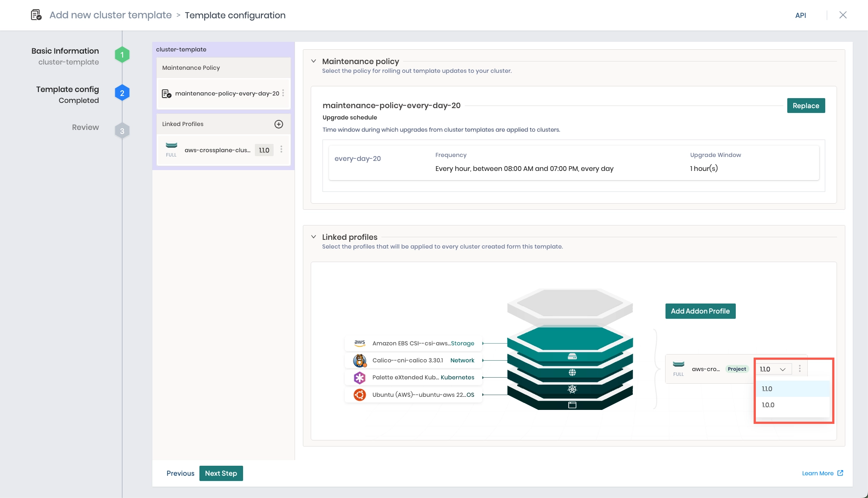Open kebab menu on maintenance-policy-every-day-20 card
The height and width of the screenshot is (498, 868).
(x=283, y=92)
